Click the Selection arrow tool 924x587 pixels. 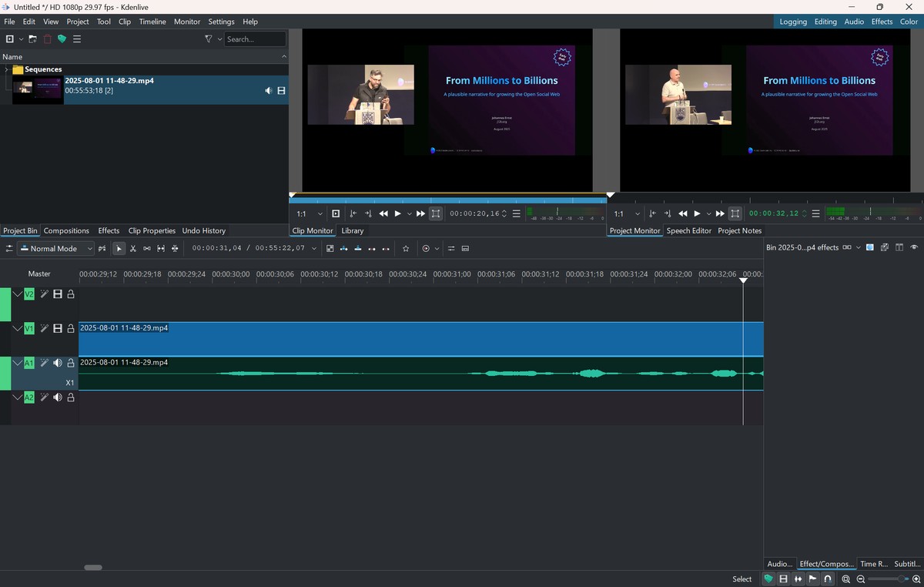coord(119,249)
